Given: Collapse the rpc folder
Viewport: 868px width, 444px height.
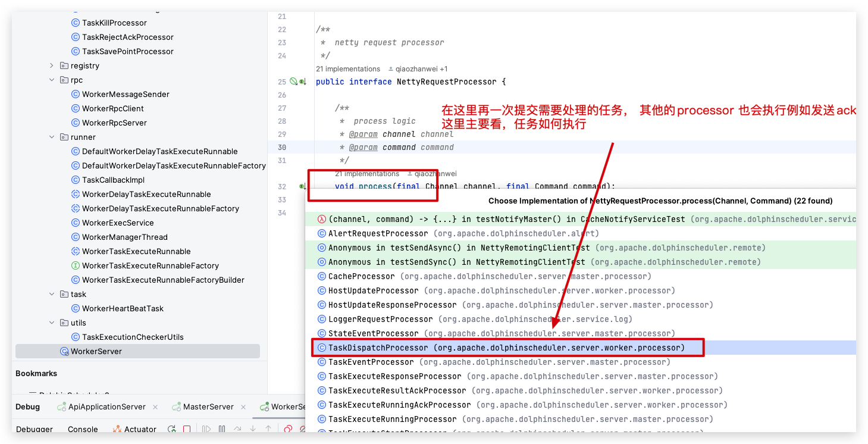Looking at the screenshot, I should pos(52,80).
